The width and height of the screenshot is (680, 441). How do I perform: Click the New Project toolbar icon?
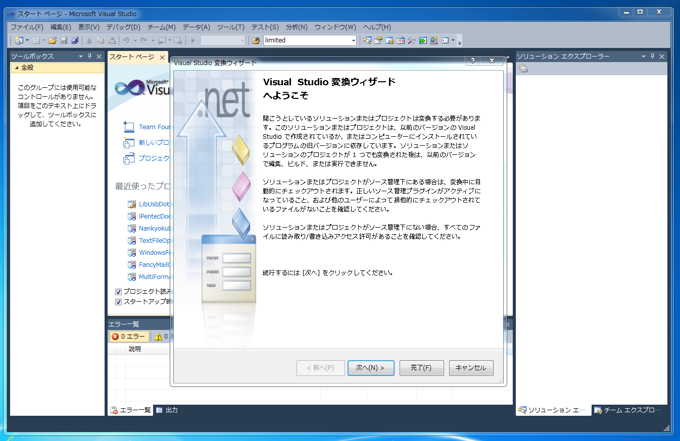19,40
